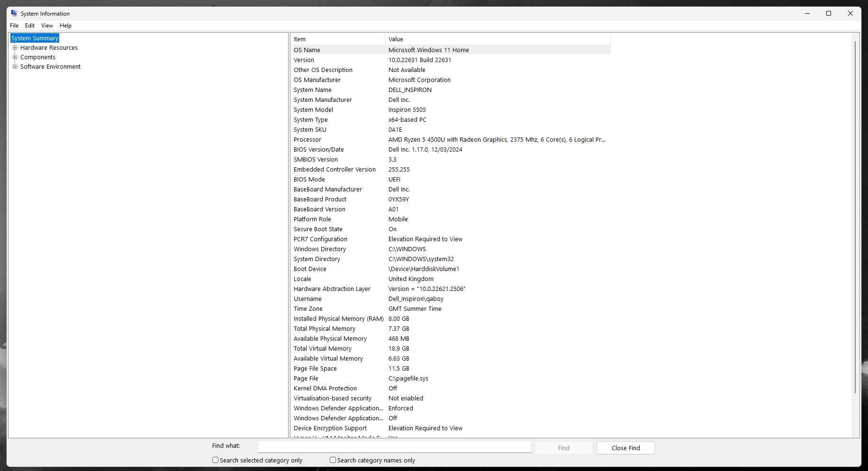Click the value DELL_INSPIRON
Image resolution: width=868 pixels, height=471 pixels.
point(410,90)
